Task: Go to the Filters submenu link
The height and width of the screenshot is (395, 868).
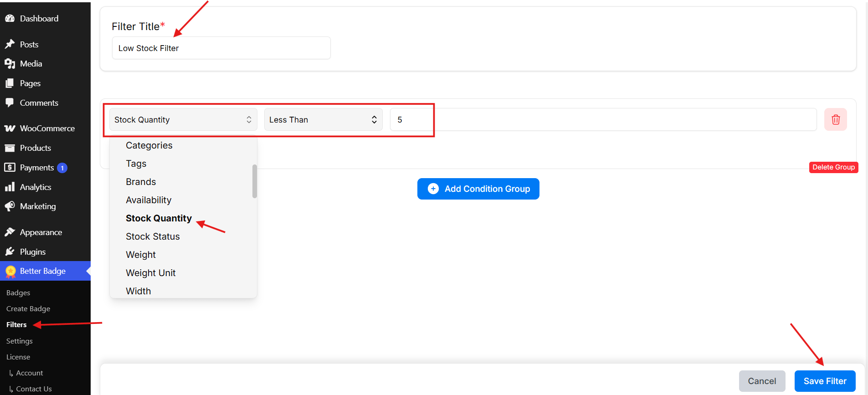Action: click(x=16, y=324)
